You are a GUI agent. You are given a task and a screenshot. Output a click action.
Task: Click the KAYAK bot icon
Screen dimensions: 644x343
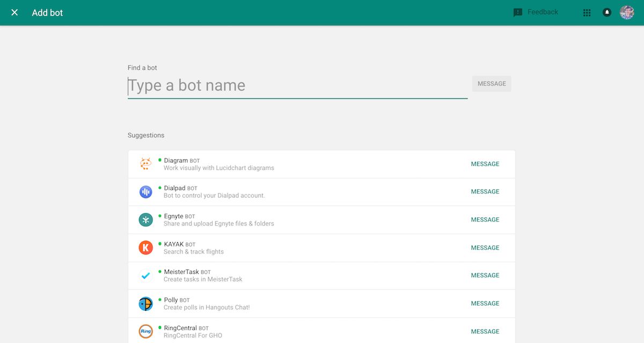click(x=145, y=248)
